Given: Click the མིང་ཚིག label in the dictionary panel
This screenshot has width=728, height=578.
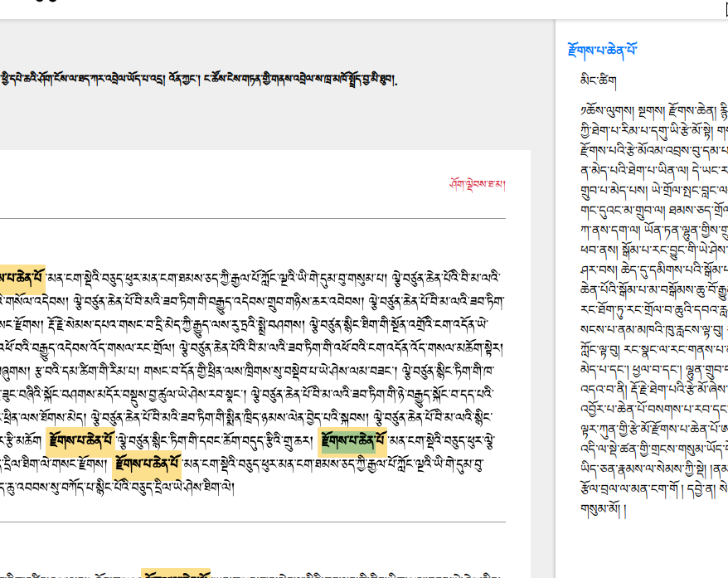Looking at the screenshot, I should tap(599, 80).
